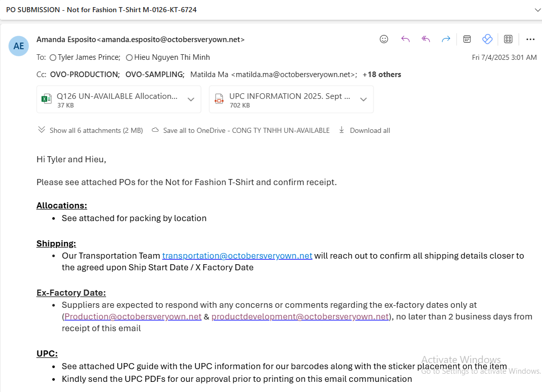Open the Apps grid icon
542x392 pixels.
click(508, 39)
